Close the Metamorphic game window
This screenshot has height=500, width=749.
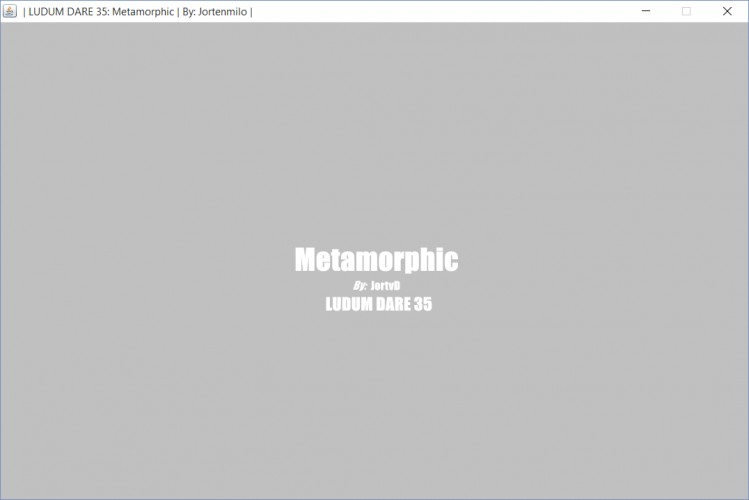[727, 11]
